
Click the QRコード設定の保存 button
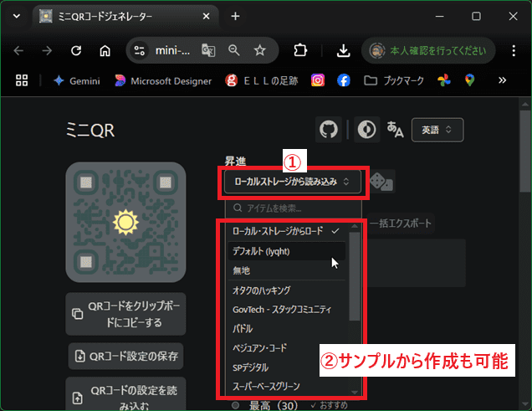tap(125, 356)
